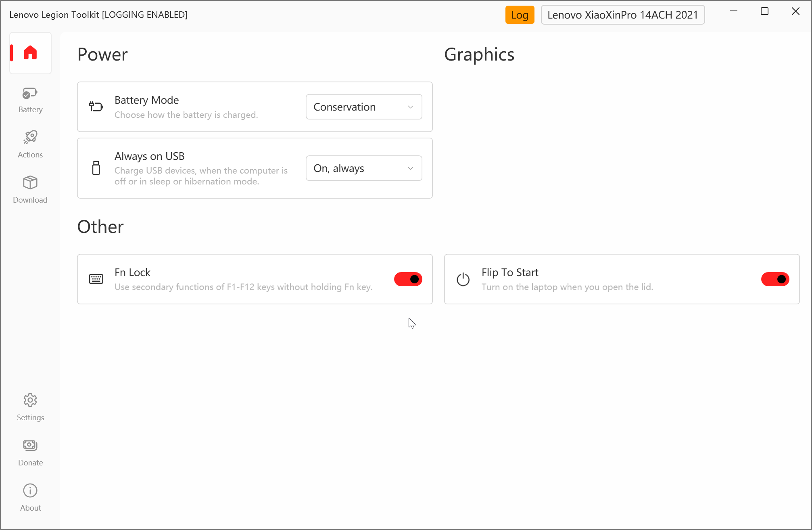Click the Lenovo XiaoXinPro 14ACH 2021 button
The height and width of the screenshot is (530, 812).
[x=623, y=15]
